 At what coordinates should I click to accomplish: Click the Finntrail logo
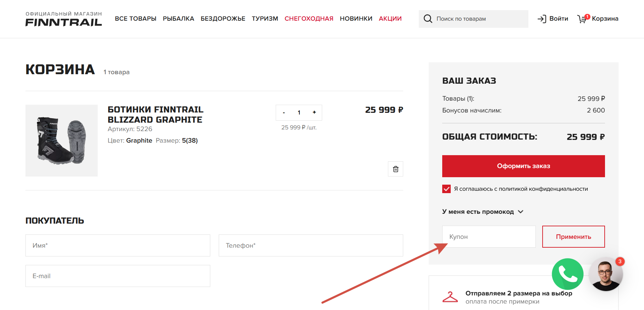[x=64, y=19]
